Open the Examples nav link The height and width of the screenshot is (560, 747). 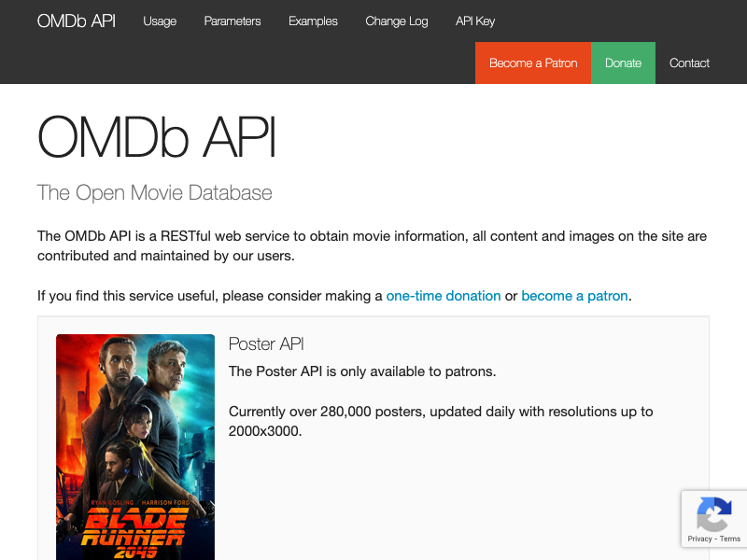tap(313, 21)
